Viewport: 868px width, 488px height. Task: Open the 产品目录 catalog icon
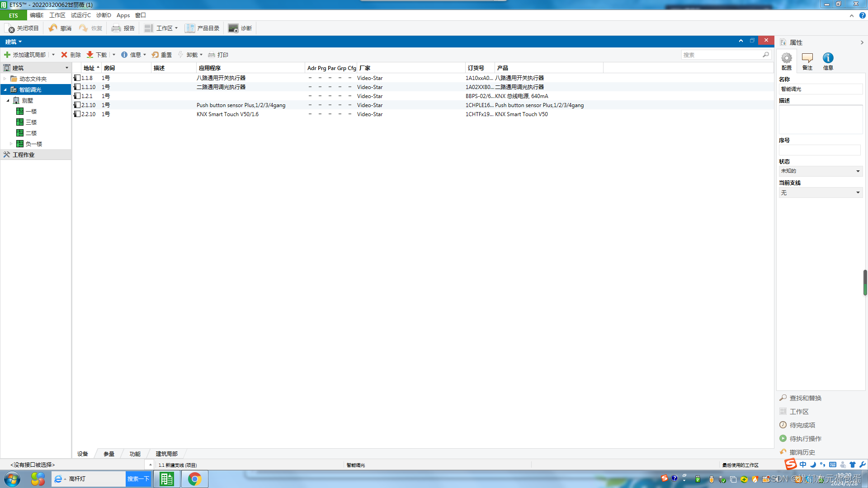pos(190,28)
